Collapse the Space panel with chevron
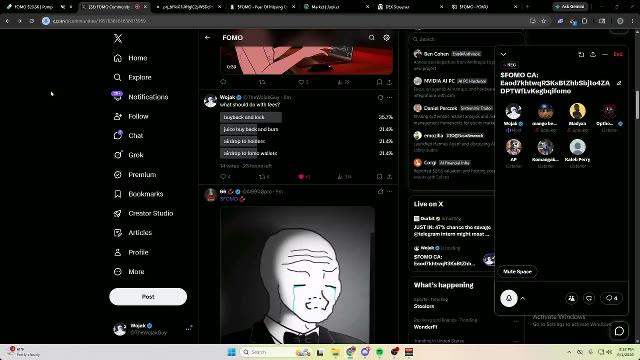Image resolution: width=640 pixels, height=360 pixels. click(x=503, y=54)
